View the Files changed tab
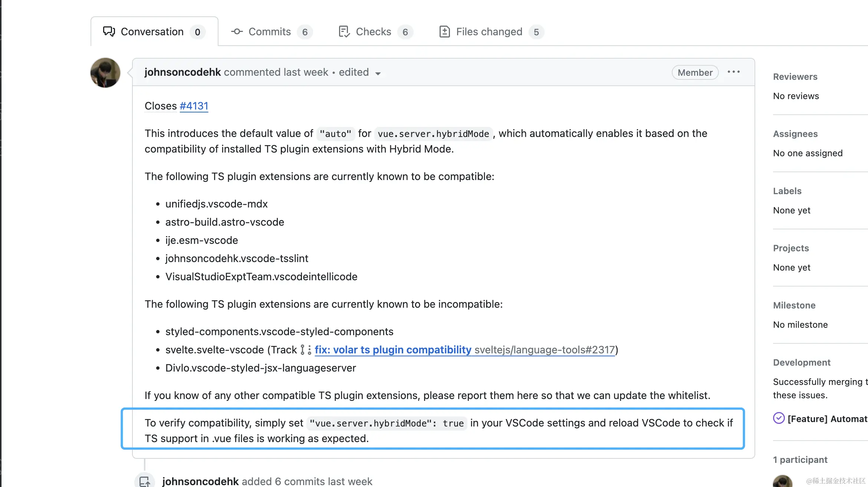868x487 pixels. [x=489, y=32]
